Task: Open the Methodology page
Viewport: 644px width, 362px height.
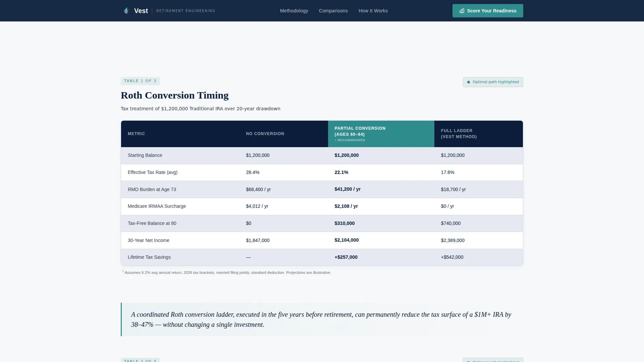Action: click(x=294, y=11)
